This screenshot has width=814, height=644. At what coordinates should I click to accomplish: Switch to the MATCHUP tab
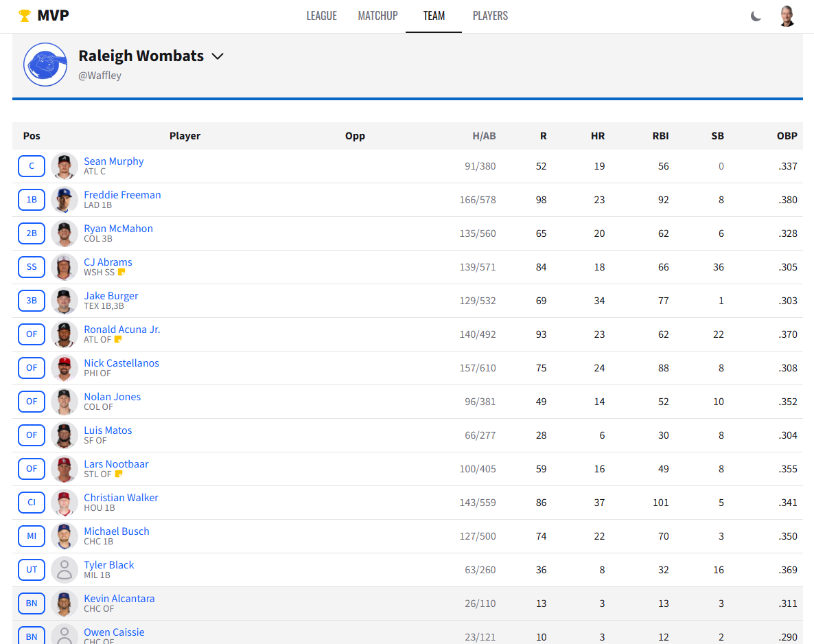(x=377, y=16)
